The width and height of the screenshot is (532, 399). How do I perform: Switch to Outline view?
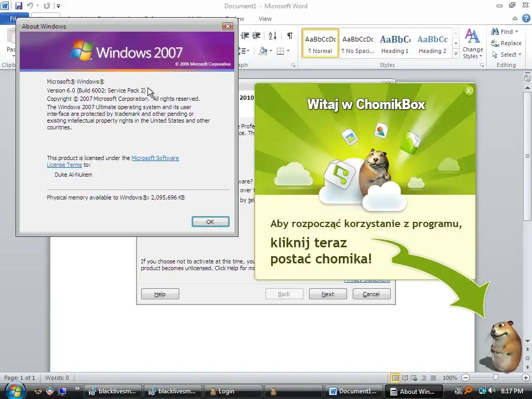click(x=423, y=378)
